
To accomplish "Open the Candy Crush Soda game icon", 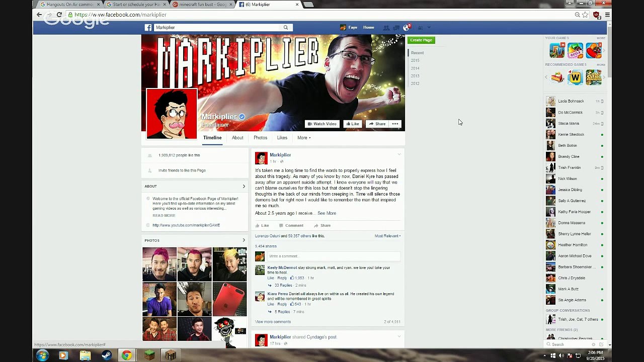I will coord(575,50).
